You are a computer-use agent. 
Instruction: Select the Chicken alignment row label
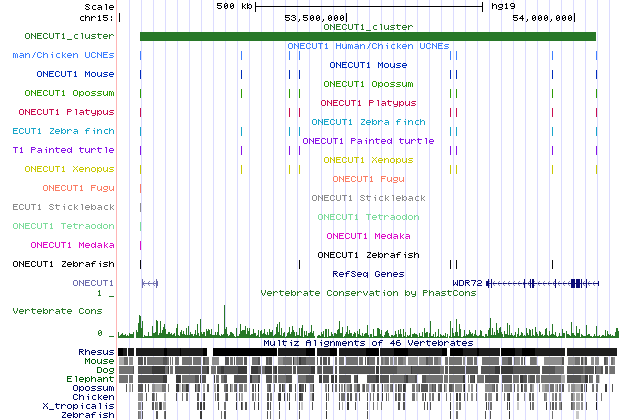click(94, 397)
